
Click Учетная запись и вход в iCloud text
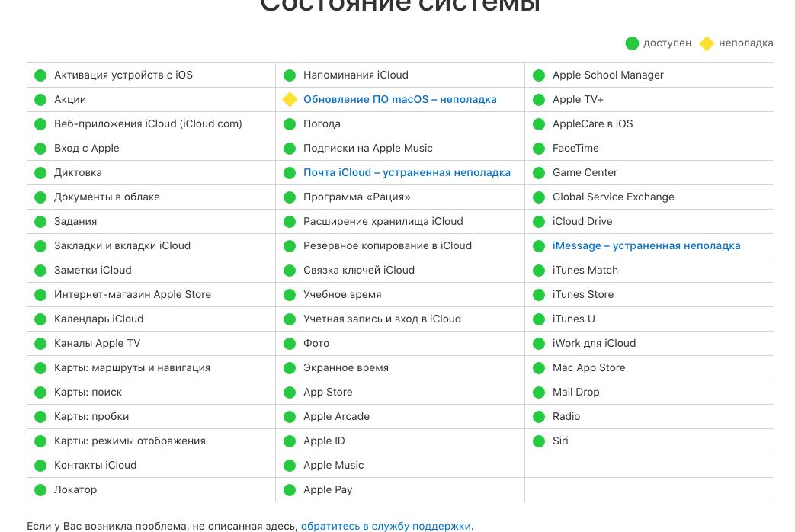click(x=383, y=319)
